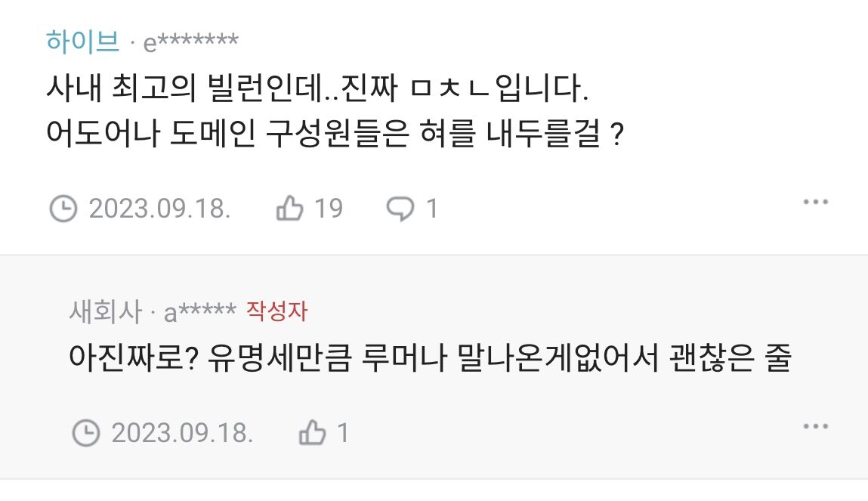Like the 새회사 reply with thumbs-up
868x501 pixels.
312,433
